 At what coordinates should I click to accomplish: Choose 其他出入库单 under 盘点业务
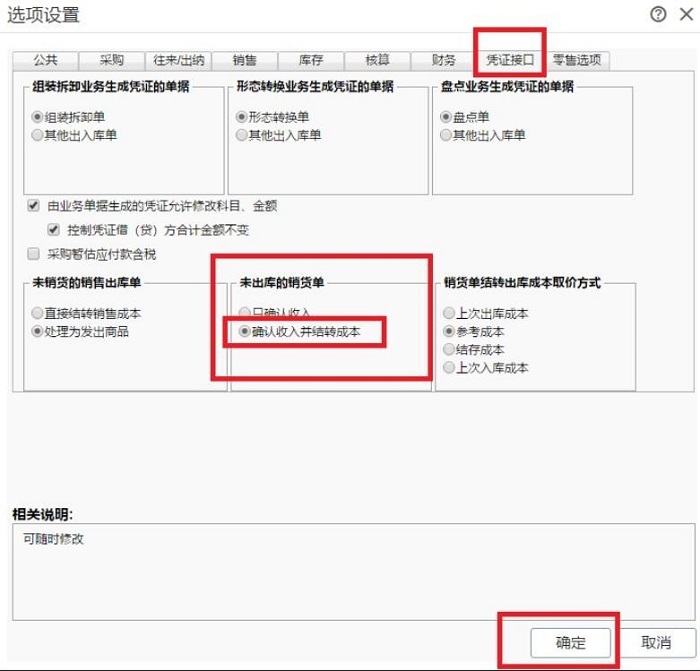483,135
